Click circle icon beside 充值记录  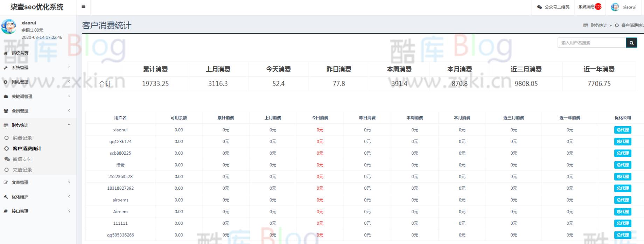6,170
